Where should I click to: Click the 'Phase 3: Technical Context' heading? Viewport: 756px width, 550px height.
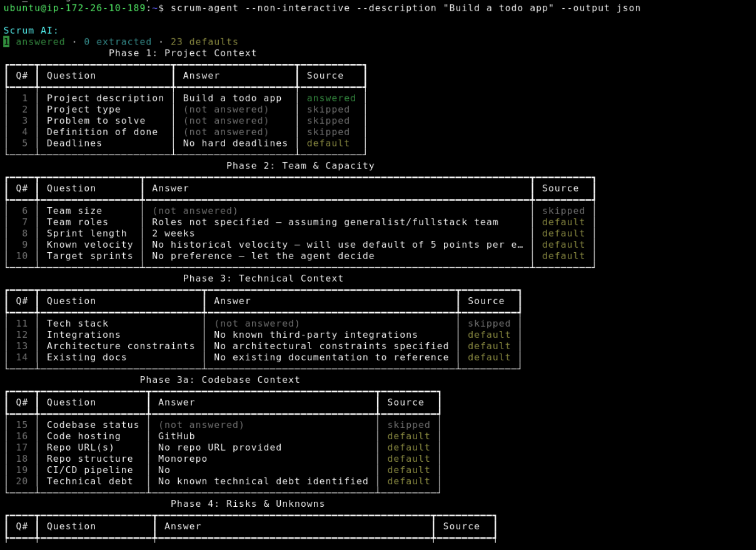point(263,278)
